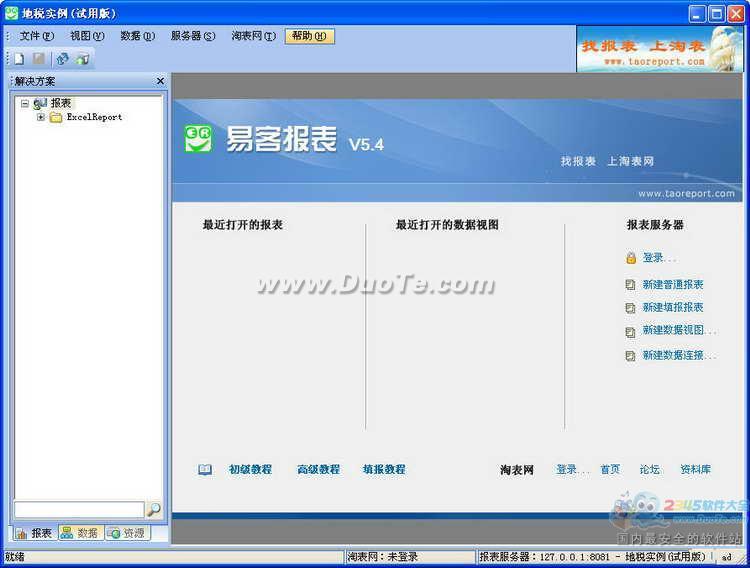Select the ExcelReport tree item

tap(94, 117)
